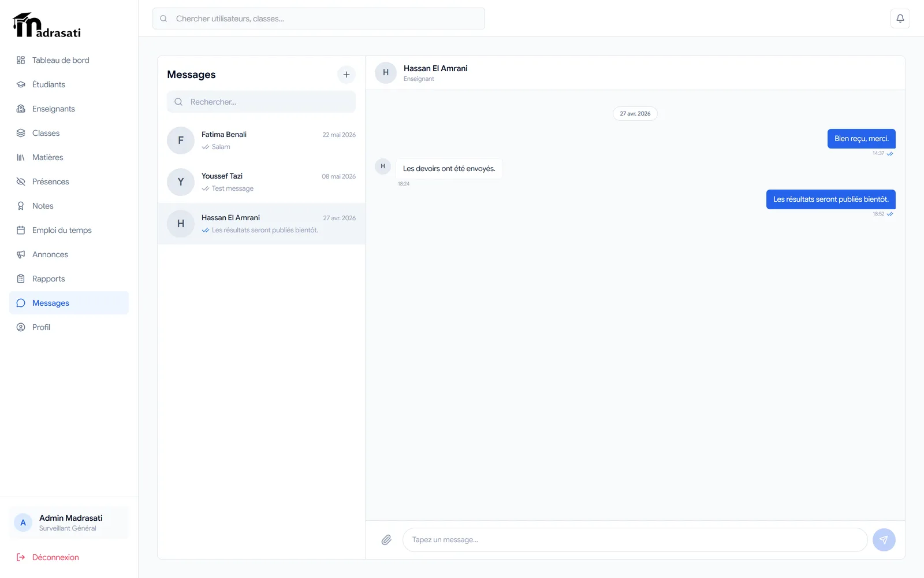This screenshot has width=924, height=578.
Task: Open Tableau de bord menu item
Action: pyautogui.click(x=69, y=60)
